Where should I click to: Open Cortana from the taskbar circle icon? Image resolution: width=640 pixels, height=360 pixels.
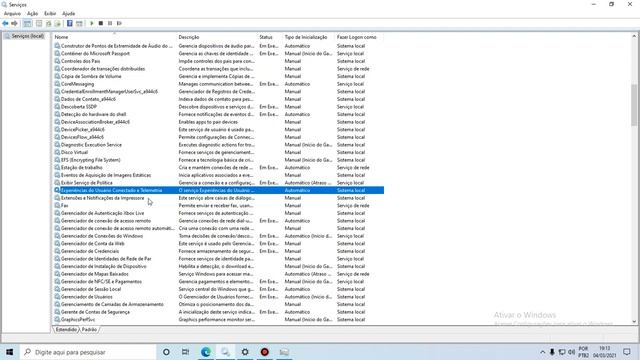click(x=166, y=352)
